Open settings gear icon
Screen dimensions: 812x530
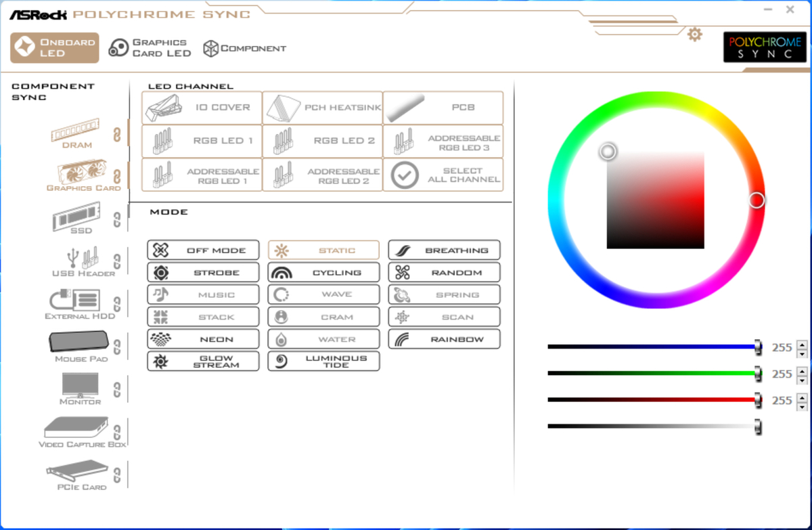coord(695,34)
